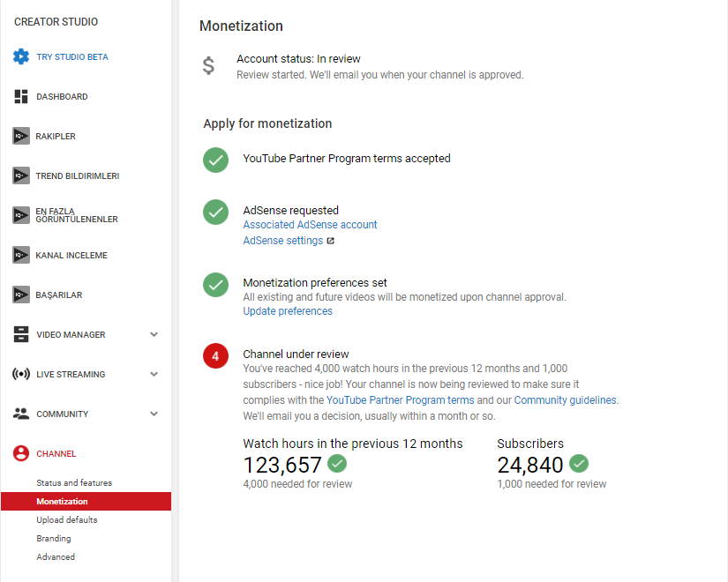Select VIDEO MANAGER label
Screen dimensions: 728x582
tap(71, 334)
